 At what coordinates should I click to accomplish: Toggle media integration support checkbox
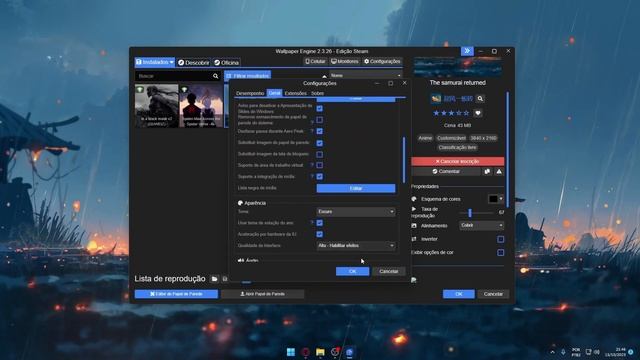(320, 177)
